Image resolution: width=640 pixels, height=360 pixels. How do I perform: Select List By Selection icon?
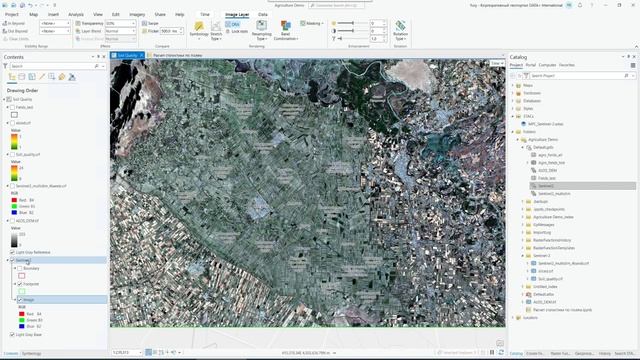[x=32, y=77]
